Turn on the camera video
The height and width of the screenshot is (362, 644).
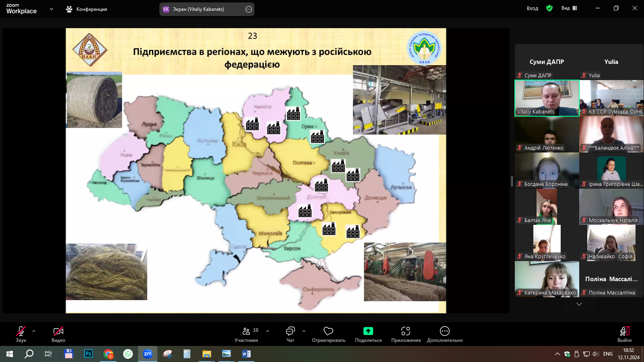pyautogui.click(x=58, y=331)
